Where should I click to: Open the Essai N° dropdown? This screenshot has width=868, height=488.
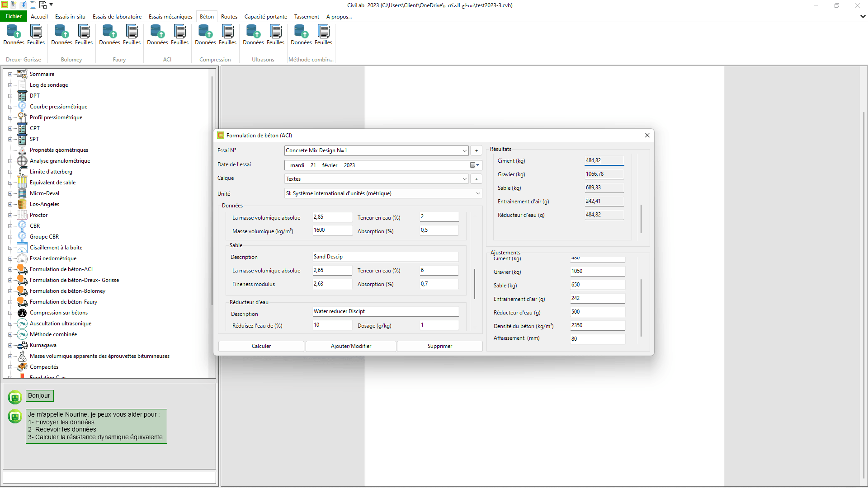tap(464, 151)
